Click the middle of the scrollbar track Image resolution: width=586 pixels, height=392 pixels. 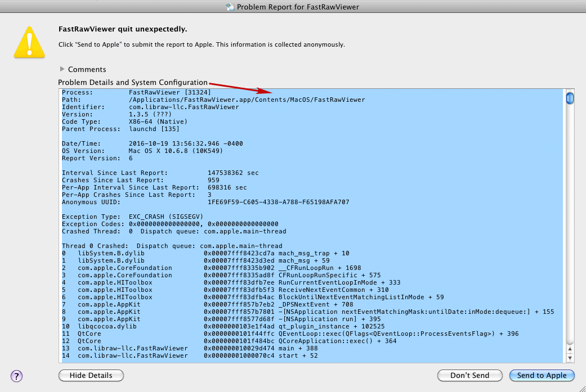(x=570, y=225)
